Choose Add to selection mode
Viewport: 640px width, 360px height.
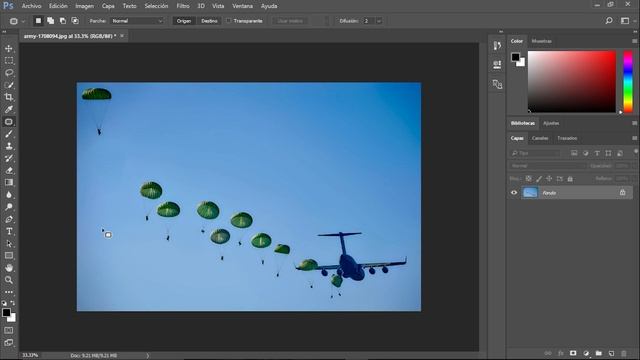pos(51,20)
